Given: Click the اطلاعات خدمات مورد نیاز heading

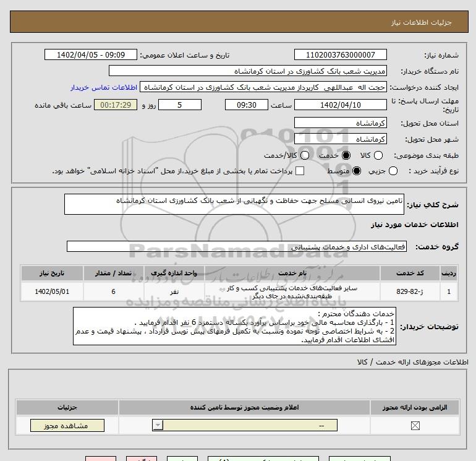Looking at the screenshot, I should click(414, 225).
